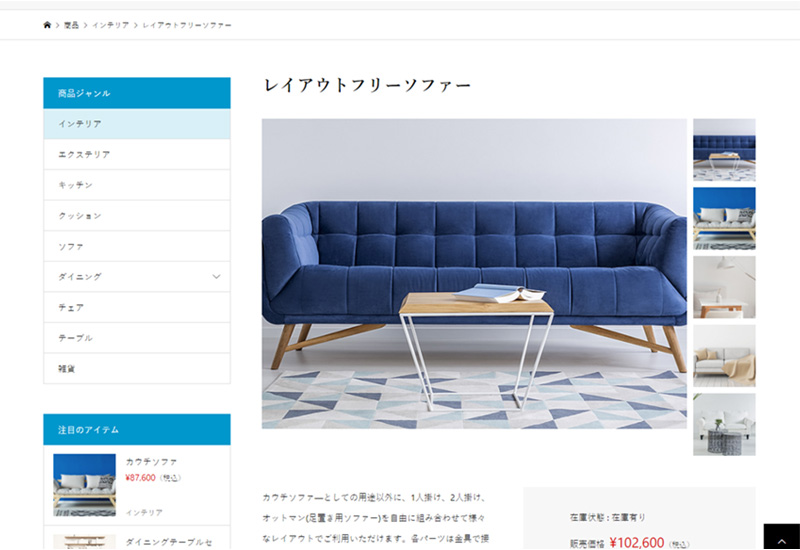Select the キッチン category
Viewport: 800px width, 550px height.
137,185
